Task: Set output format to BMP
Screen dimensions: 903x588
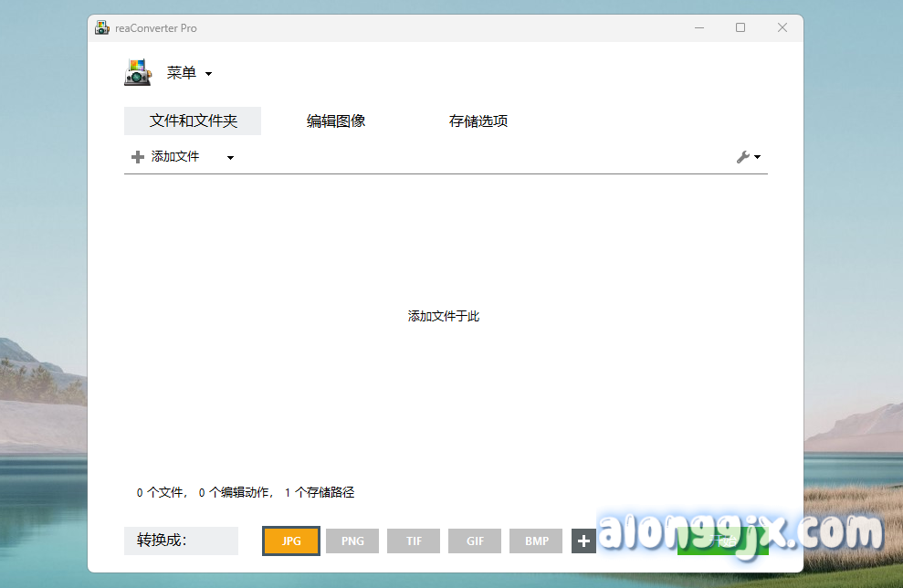Action: tap(536, 541)
